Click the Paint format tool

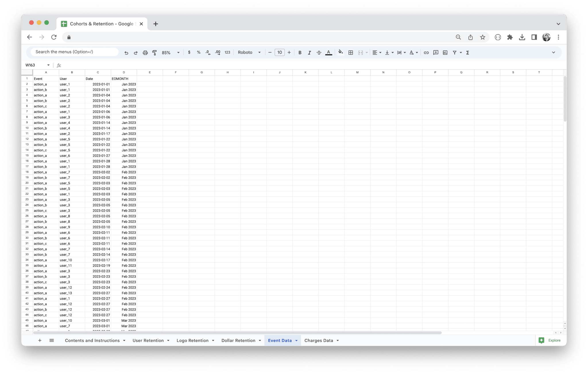pos(154,53)
